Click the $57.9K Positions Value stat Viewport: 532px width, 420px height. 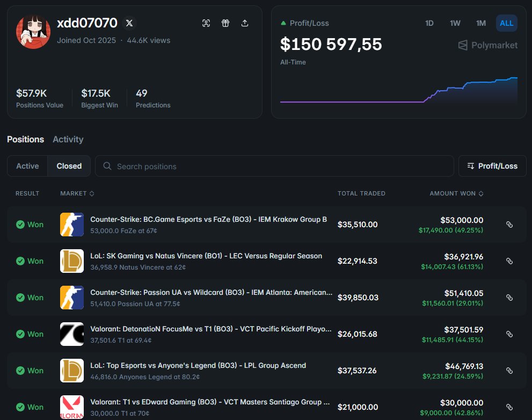[39, 98]
